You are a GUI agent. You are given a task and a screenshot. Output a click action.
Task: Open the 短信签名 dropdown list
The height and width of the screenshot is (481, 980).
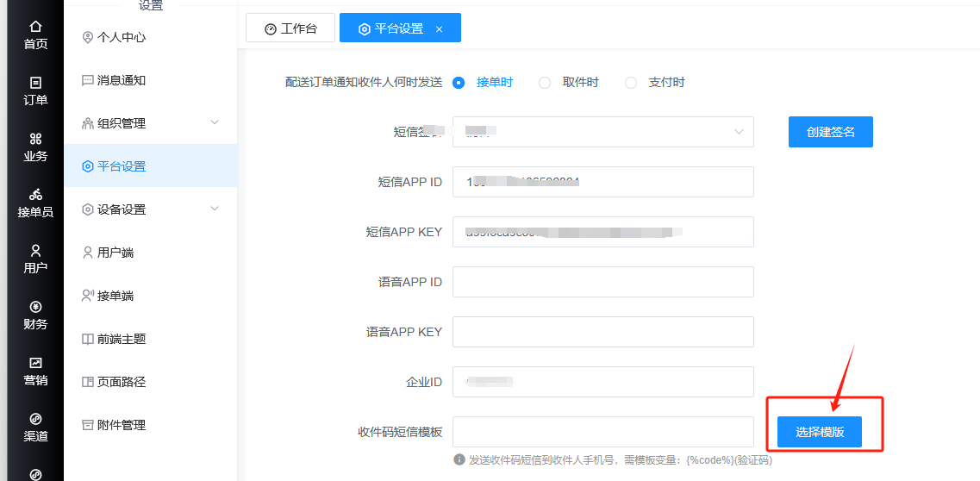coord(603,132)
